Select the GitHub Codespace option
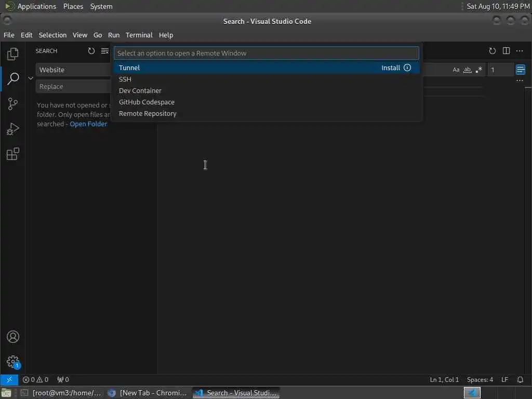The width and height of the screenshot is (532, 399). point(267,102)
